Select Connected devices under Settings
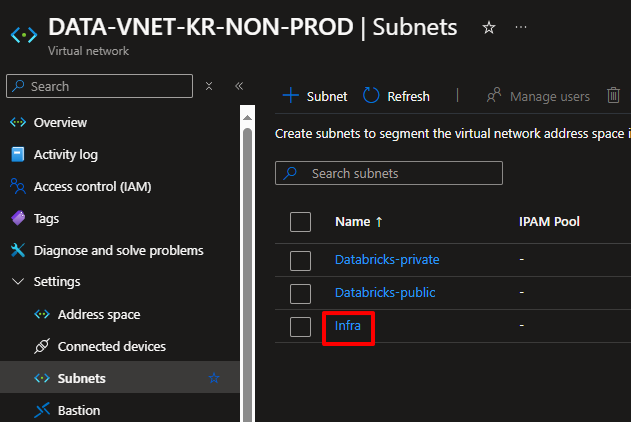This screenshot has width=631, height=422. (111, 346)
